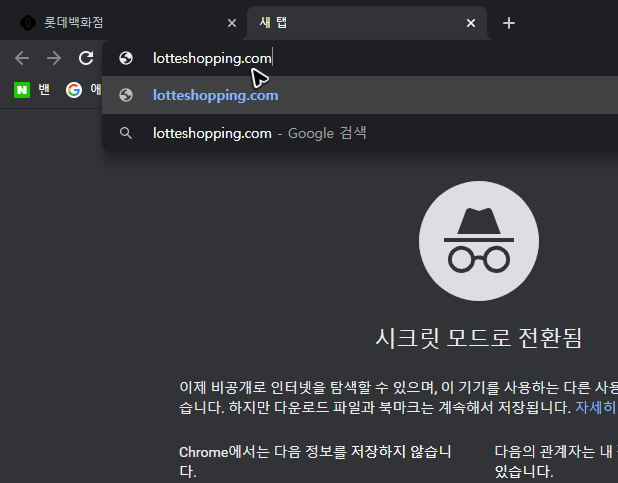Open the 자세히 link

pyautogui.click(x=596, y=407)
